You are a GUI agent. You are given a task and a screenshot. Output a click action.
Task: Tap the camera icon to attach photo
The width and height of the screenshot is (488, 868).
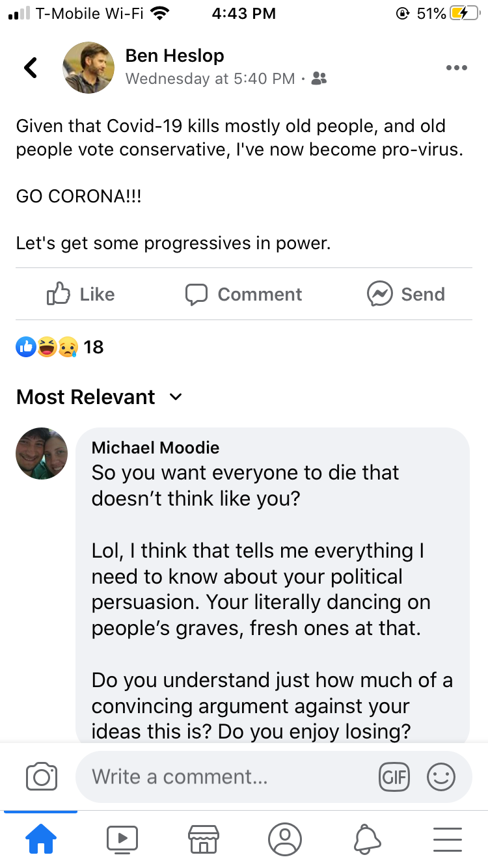tap(42, 776)
